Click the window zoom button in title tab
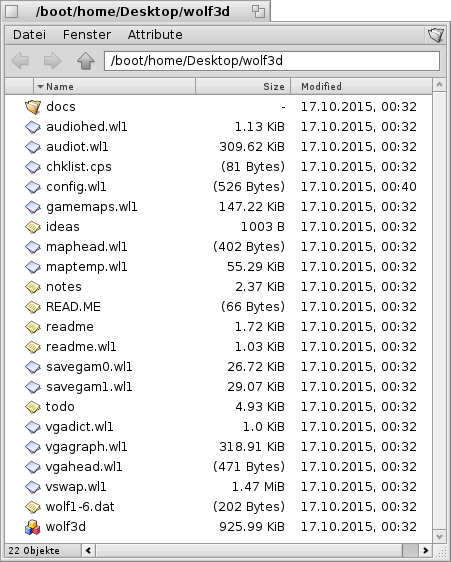451x562 pixels. point(258,11)
